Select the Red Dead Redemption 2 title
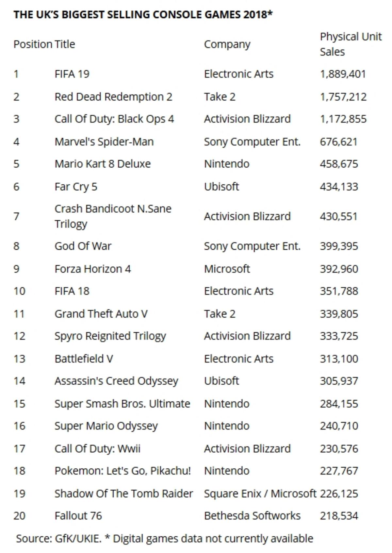Screen dimensions: 392x553 tap(113, 97)
